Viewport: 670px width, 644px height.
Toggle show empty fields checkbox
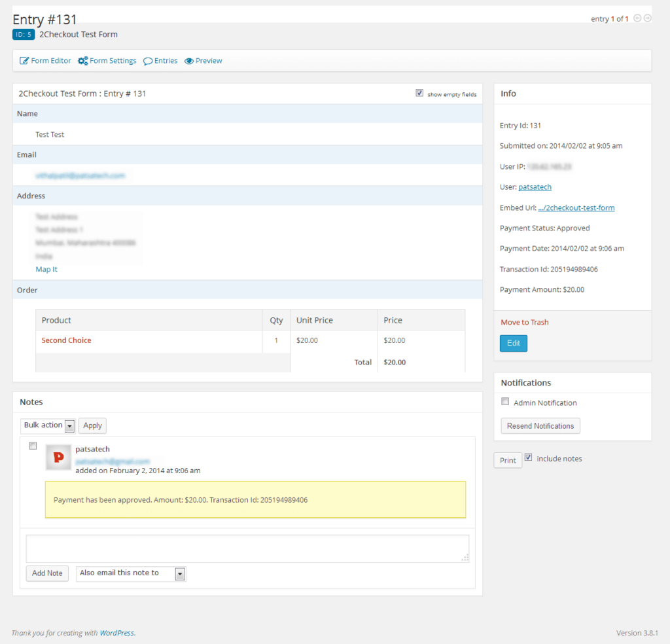tap(419, 93)
